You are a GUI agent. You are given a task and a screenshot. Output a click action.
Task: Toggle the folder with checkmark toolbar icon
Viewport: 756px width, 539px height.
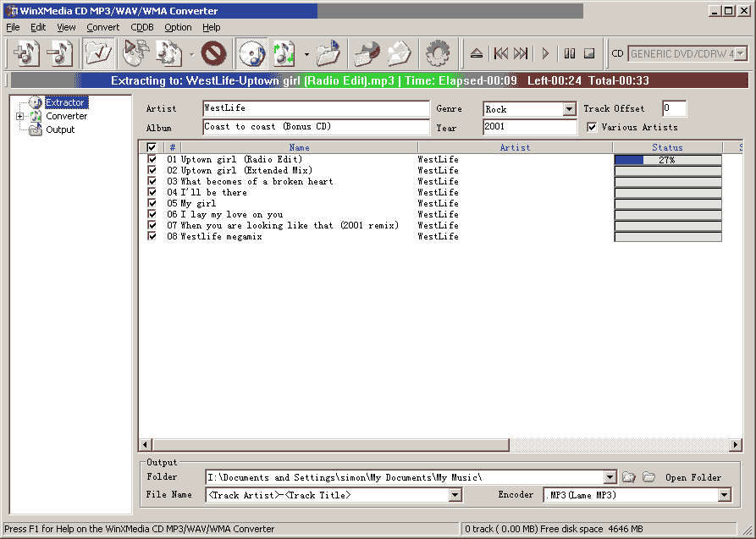click(98, 53)
